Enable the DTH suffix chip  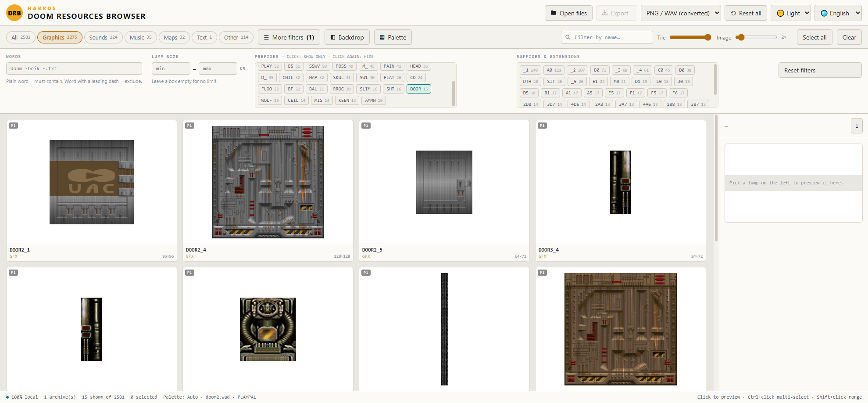pyautogui.click(x=530, y=82)
